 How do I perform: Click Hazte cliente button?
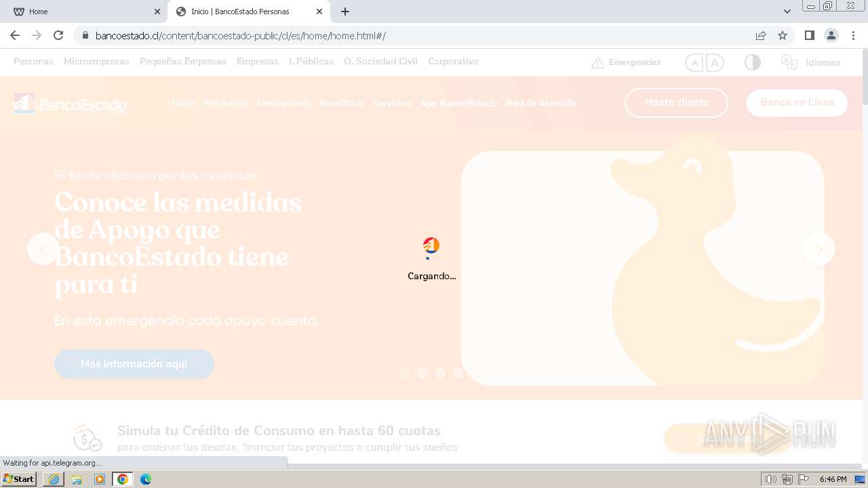click(676, 102)
